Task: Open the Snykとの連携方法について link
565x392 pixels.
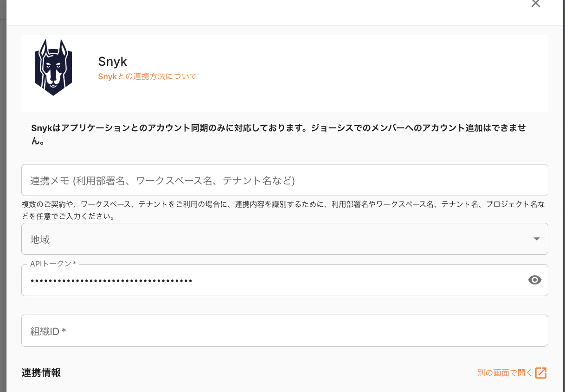Action: coord(147,76)
